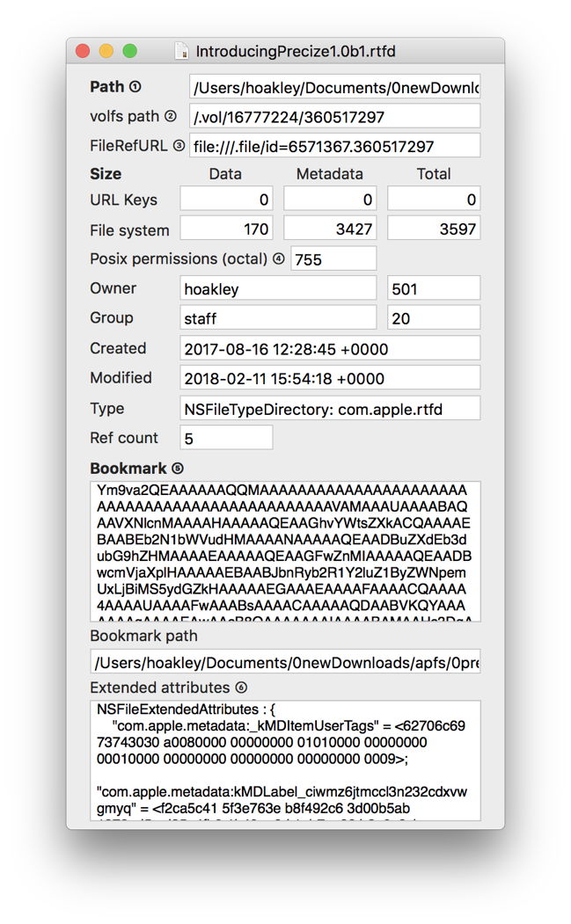Click the Total column header

434,174
